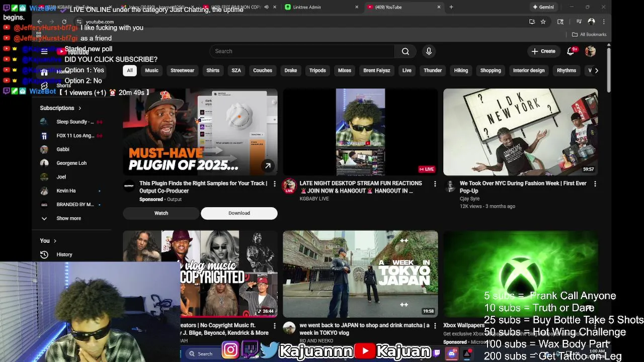The image size is (644, 362).
Task: Click into the YouTube search field
Action: (302, 51)
